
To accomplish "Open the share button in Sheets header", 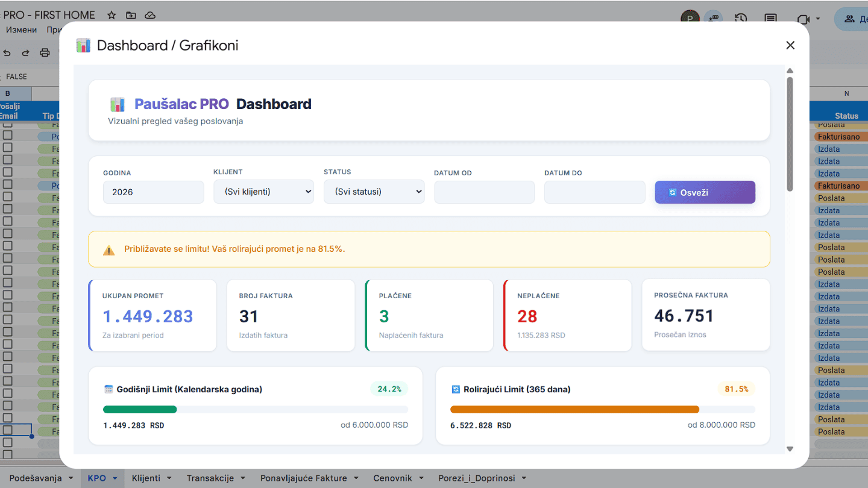I will point(851,19).
